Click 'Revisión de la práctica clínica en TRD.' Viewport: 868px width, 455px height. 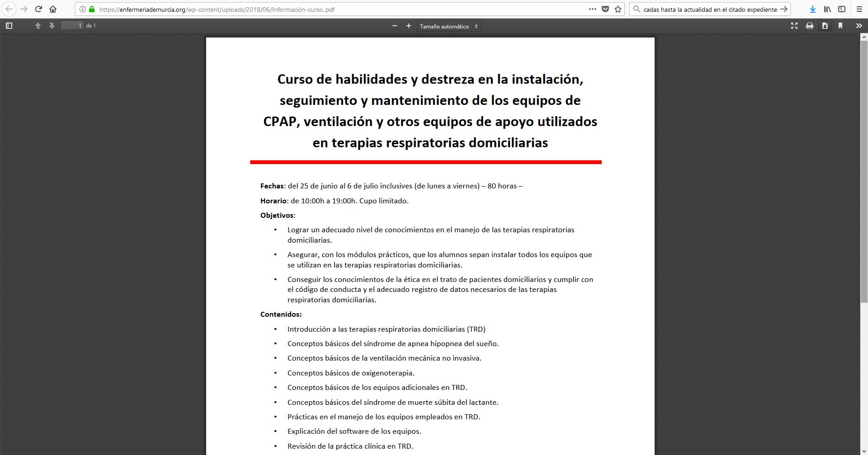[x=350, y=446]
